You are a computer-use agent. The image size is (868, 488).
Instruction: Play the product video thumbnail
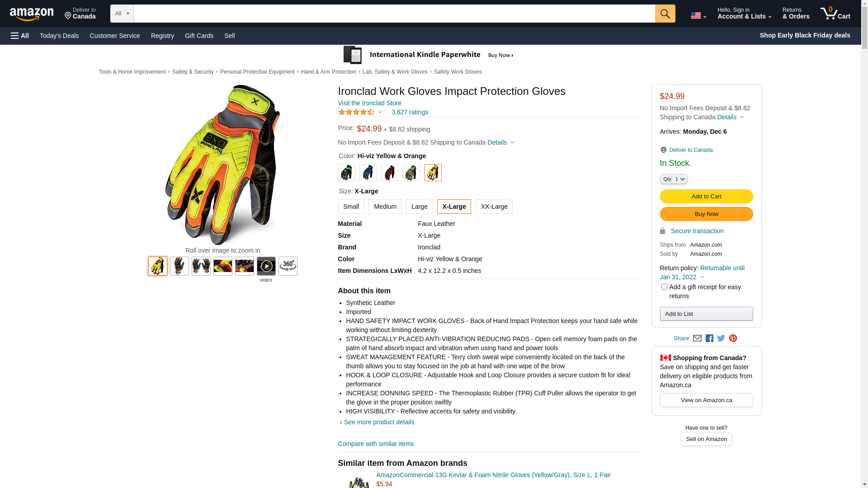(x=266, y=266)
